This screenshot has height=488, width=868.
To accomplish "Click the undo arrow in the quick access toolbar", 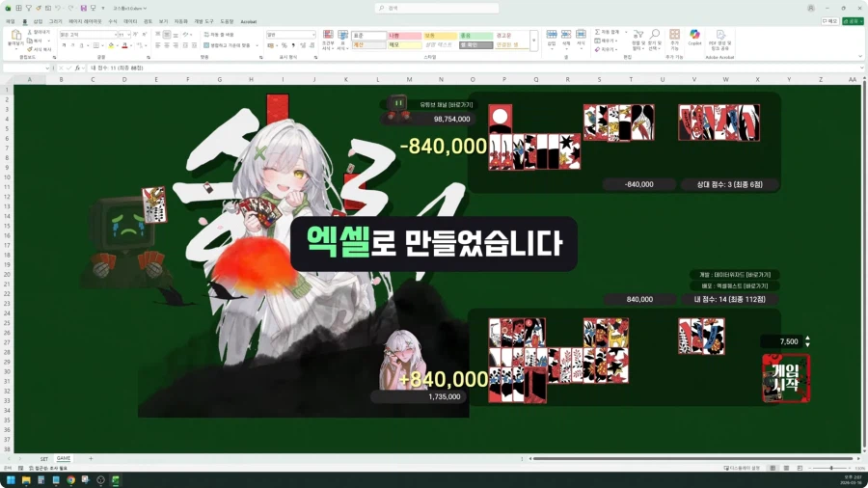I will pos(58,9).
